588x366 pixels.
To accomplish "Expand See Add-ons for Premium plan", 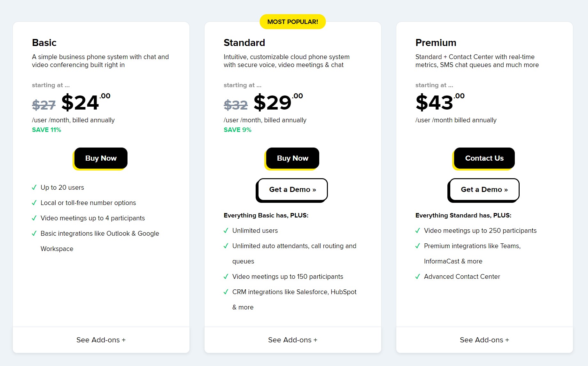I will point(484,340).
